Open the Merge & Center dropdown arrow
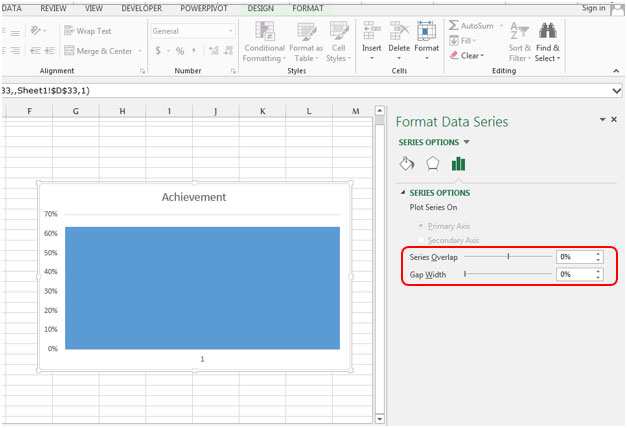Viewport: 627px width, 428px height. 140,51
